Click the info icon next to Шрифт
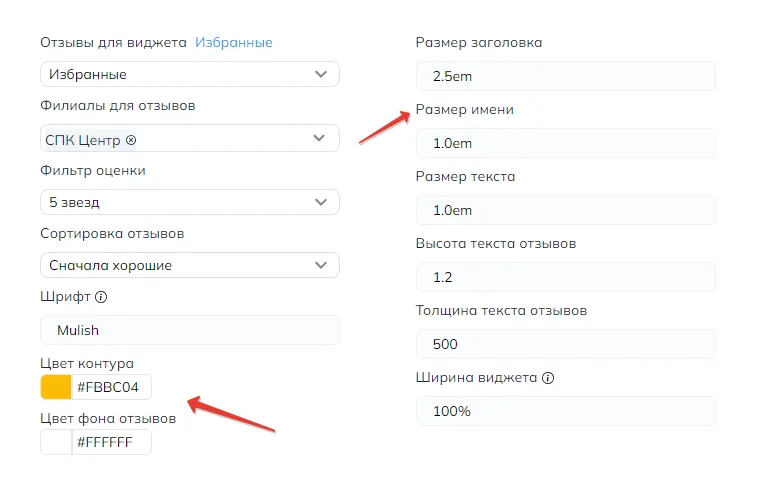 pyautogui.click(x=101, y=297)
